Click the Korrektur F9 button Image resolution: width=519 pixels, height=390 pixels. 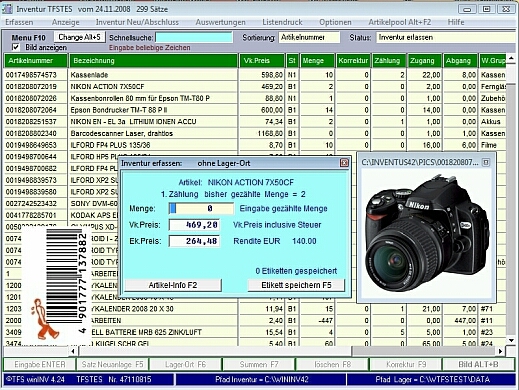click(x=406, y=364)
